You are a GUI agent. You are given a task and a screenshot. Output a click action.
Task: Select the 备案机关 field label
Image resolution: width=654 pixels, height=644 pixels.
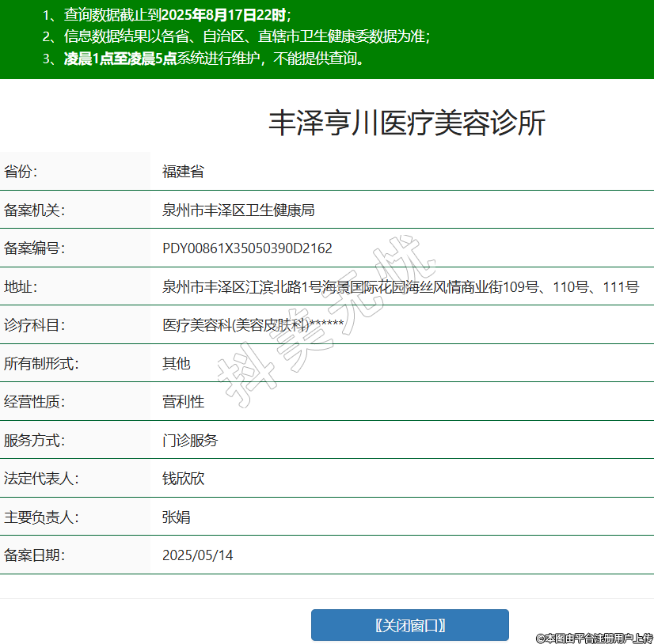34,210
